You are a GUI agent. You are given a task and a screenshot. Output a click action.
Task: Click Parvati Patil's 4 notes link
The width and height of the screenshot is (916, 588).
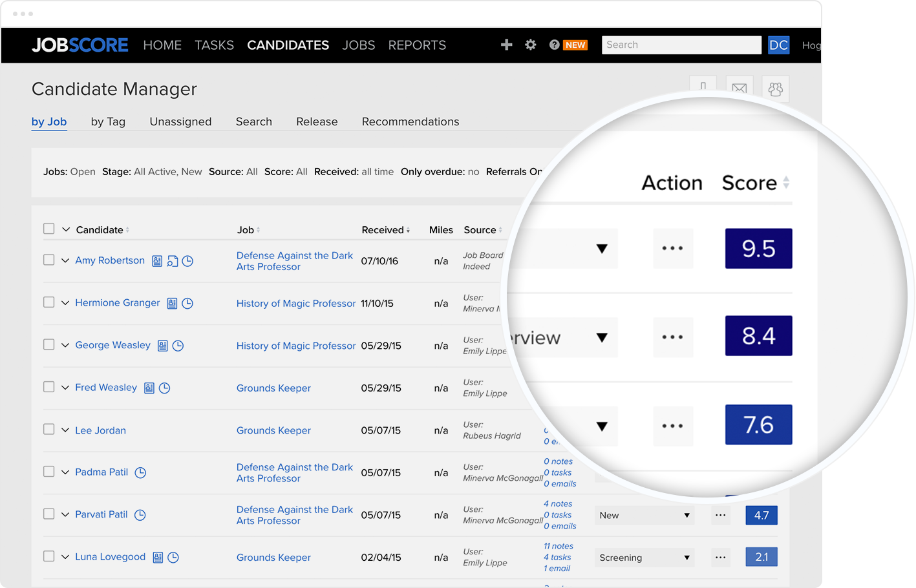558,503
